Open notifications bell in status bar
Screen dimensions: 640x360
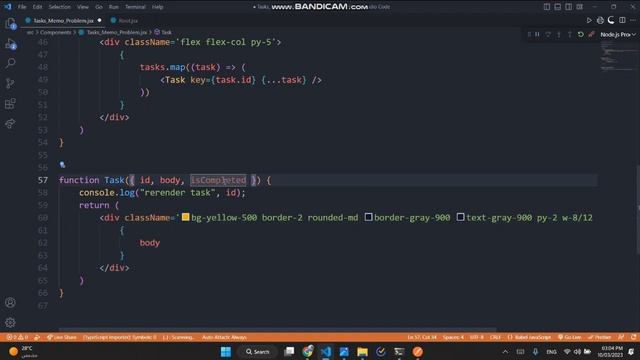point(633,337)
